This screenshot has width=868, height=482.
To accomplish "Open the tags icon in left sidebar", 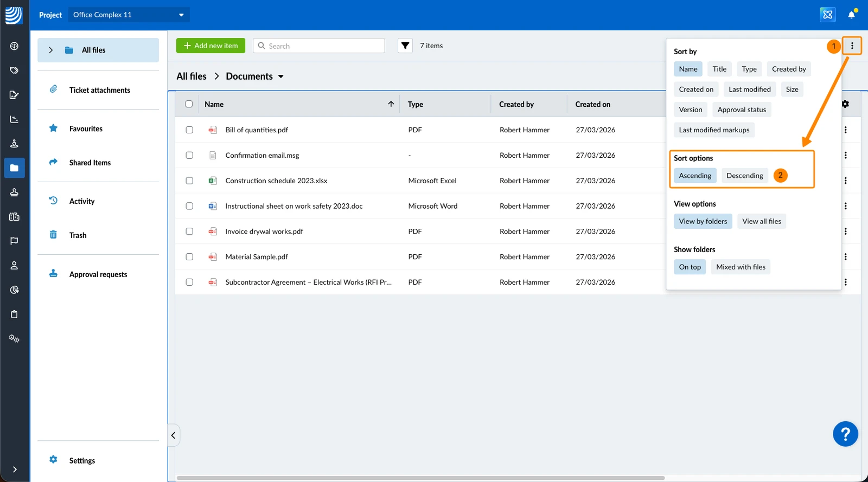I will click(14, 70).
